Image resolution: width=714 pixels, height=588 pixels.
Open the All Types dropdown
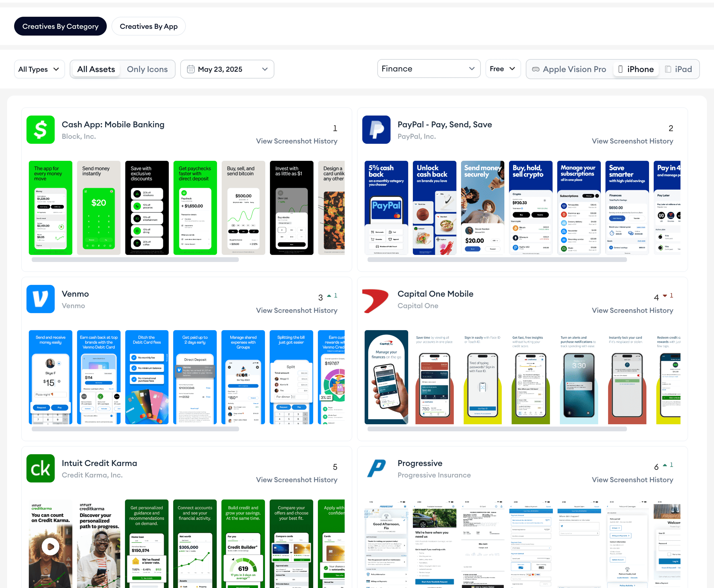pyautogui.click(x=39, y=69)
